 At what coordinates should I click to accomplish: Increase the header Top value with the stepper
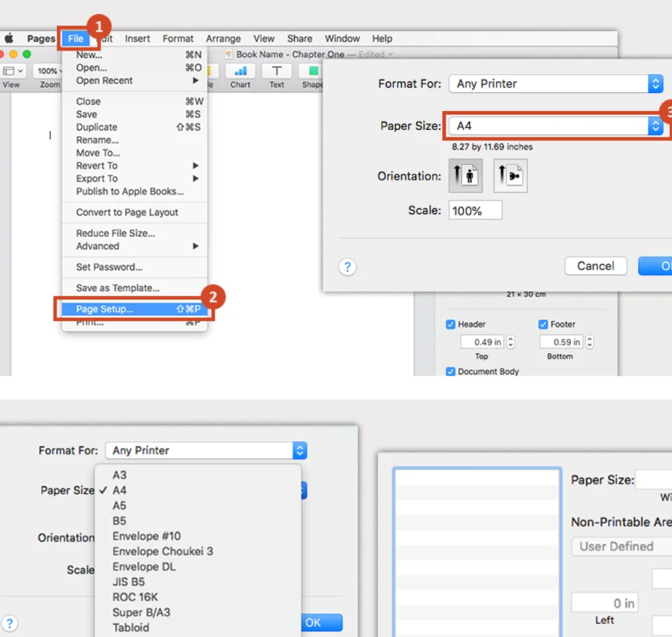[510, 339]
